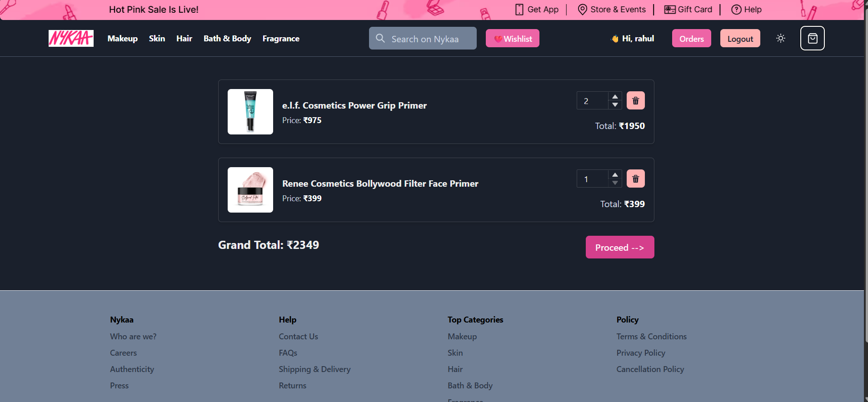The height and width of the screenshot is (402, 868).
Task: Open the Returns footer link
Action: coord(293,386)
